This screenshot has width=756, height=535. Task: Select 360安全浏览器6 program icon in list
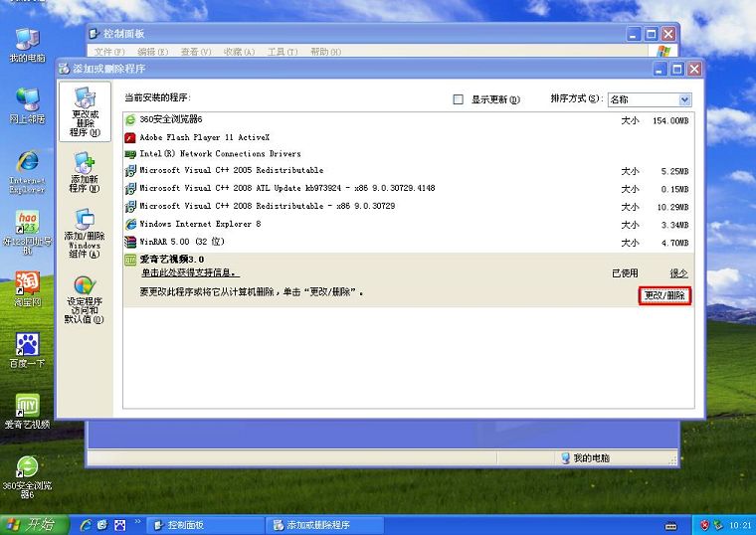click(x=130, y=119)
